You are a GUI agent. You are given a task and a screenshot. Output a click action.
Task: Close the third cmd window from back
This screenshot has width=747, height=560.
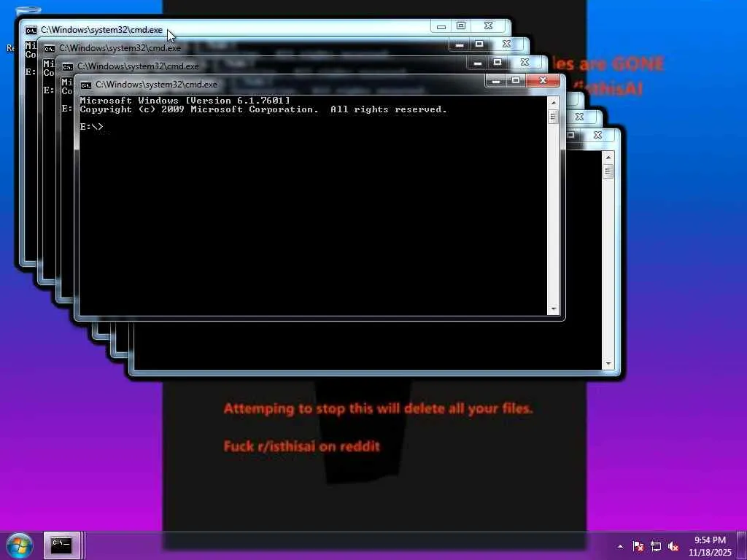coord(525,62)
